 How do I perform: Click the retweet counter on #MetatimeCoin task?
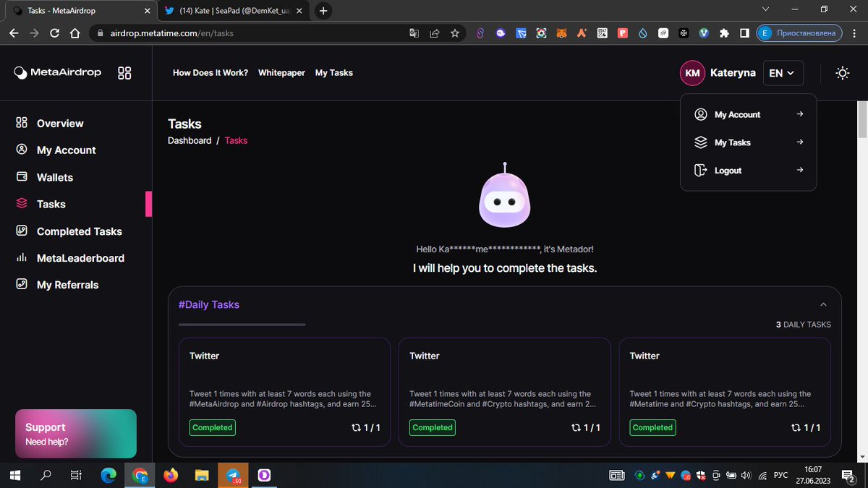coord(585,428)
